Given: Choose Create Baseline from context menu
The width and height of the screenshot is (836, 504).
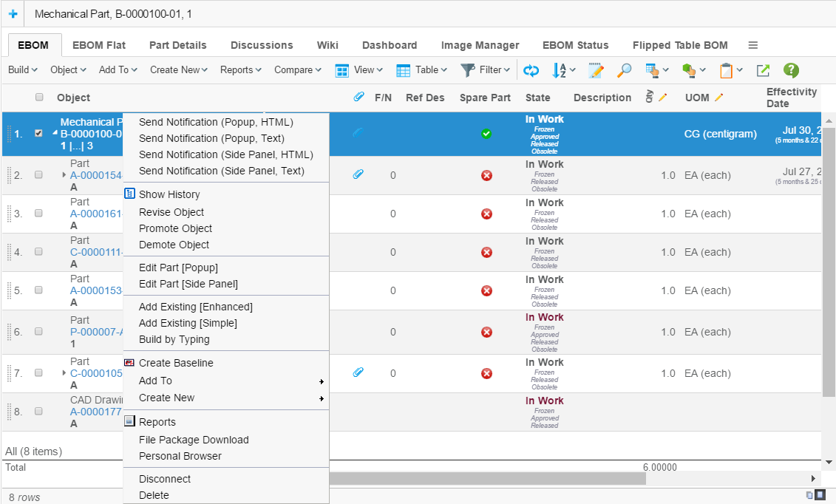Looking at the screenshot, I should click(176, 363).
